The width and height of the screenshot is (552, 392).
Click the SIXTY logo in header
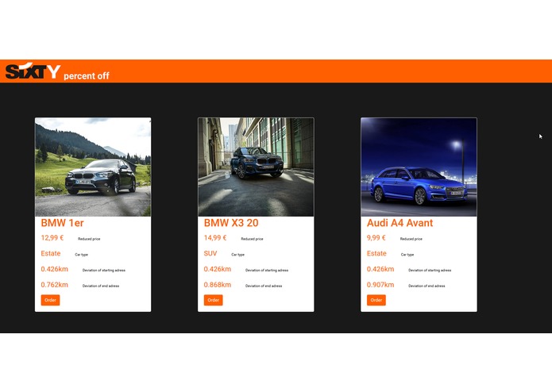pos(33,71)
